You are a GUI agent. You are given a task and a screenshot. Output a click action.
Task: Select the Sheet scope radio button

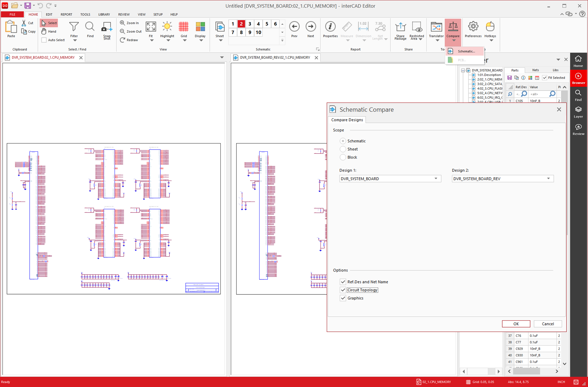[343, 149]
